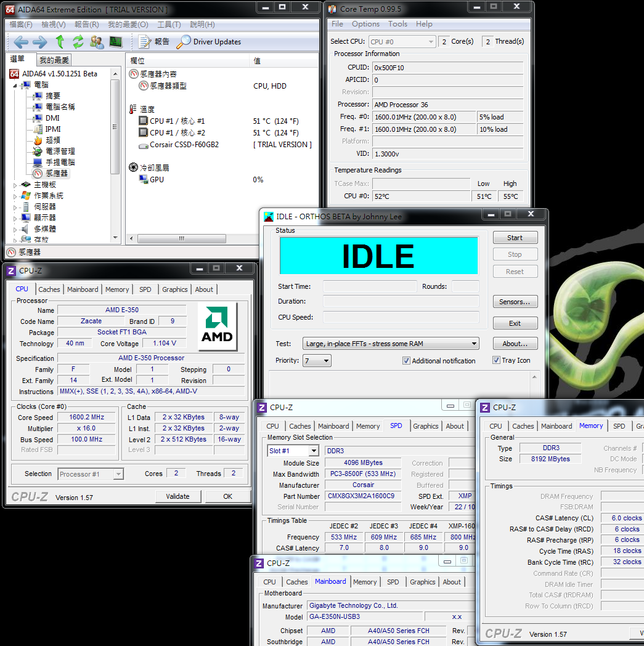
Task: Click the AMD logo in CPU-Z
Action: tap(218, 326)
